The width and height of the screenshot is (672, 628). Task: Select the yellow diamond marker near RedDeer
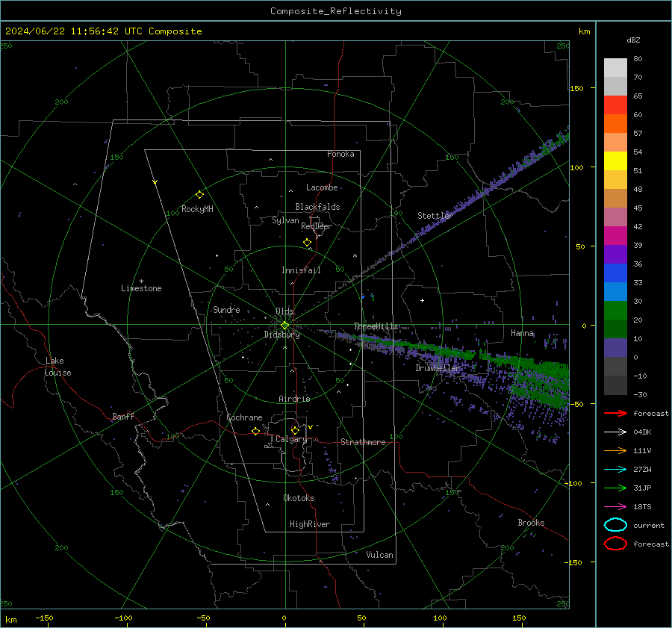click(x=307, y=242)
